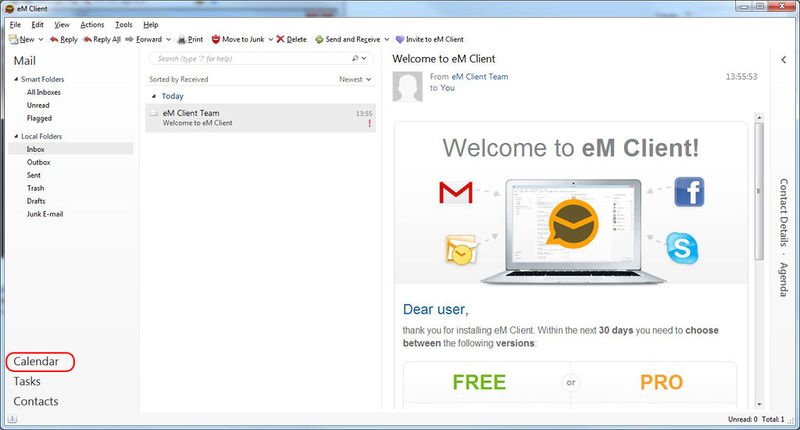
Task: Click the Gmail icon in the welcome email
Action: coord(456,193)
